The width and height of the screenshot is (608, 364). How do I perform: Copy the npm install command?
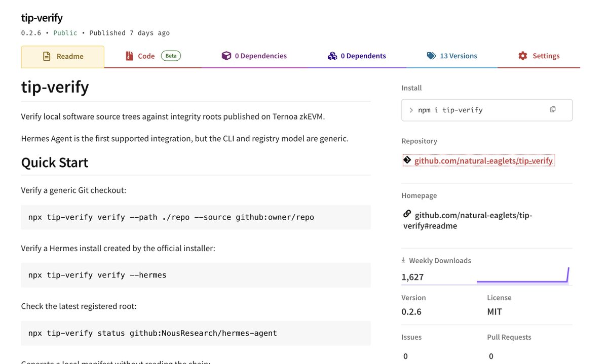tap(553, 109)
